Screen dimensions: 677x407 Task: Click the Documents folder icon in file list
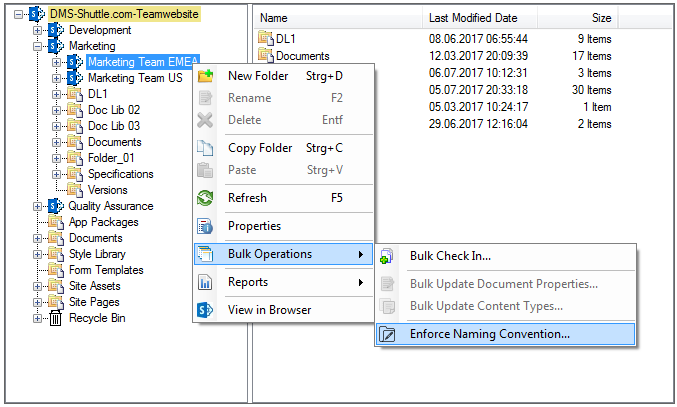(x=266, y=55)
